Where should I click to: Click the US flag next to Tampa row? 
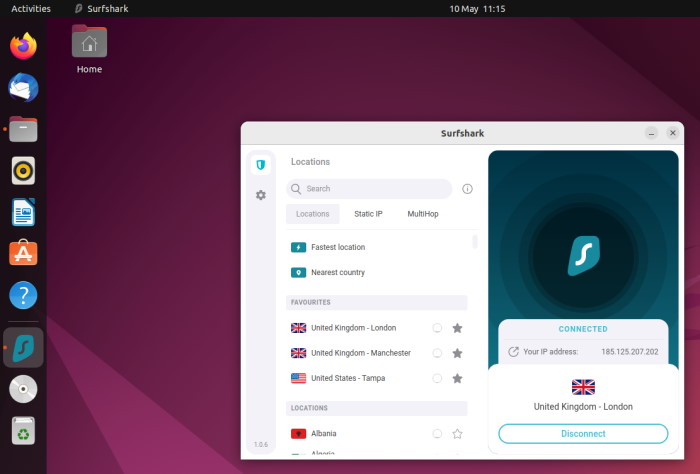pos(298,378)
